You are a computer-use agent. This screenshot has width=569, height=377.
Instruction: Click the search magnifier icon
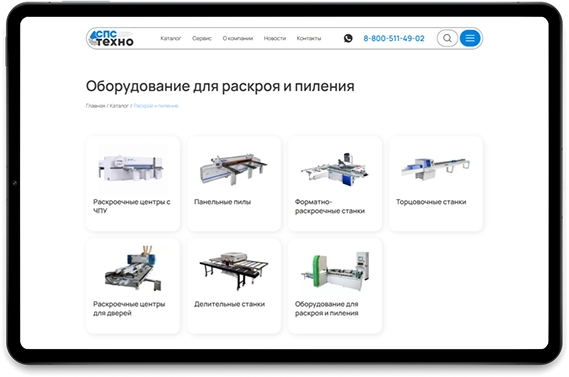(x=447, y=38)
